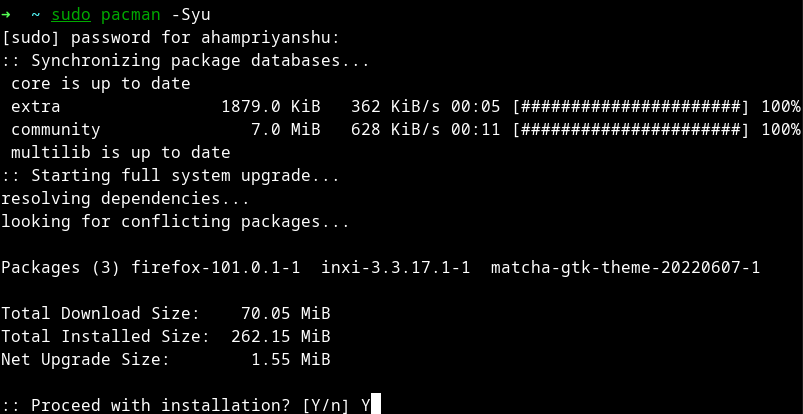803x414 pixels.
Task: Click the 362 KiB/s download speed text
Action: click(395, 107)
